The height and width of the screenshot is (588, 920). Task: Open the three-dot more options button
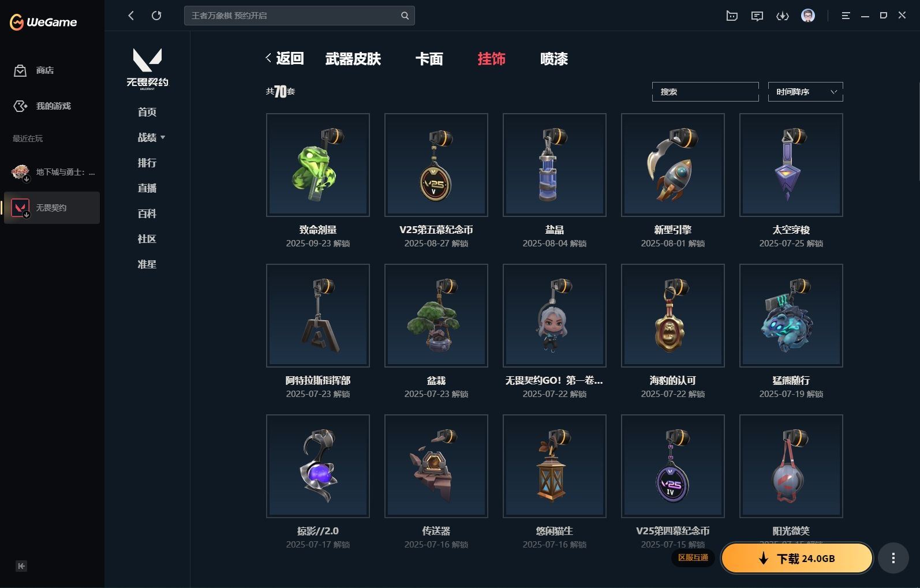(893, 558)
